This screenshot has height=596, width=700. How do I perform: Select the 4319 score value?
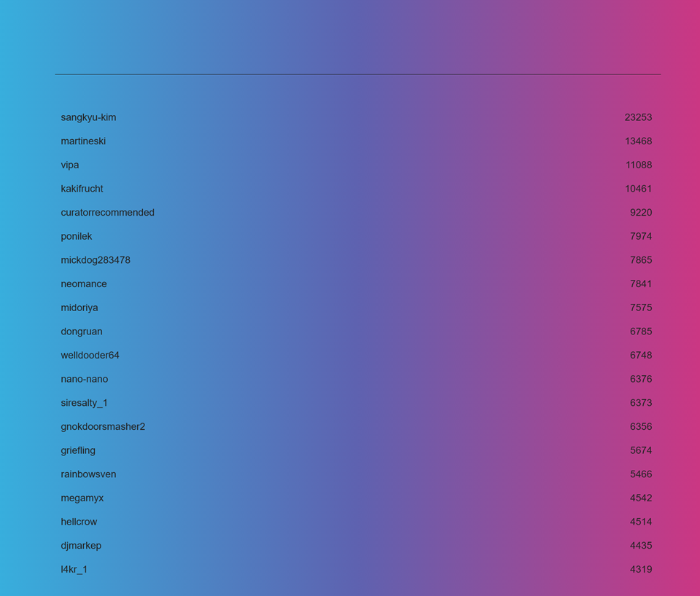(x=641, y=570)
